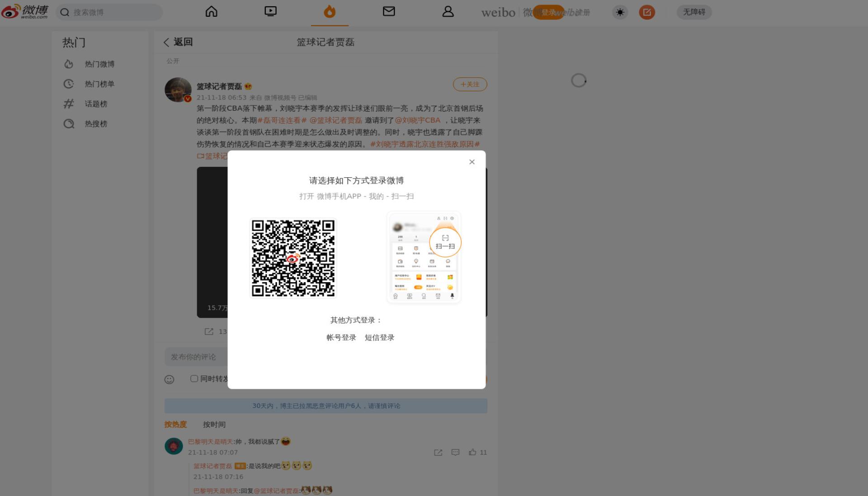
Task: Sort comments by 按热度 tab
Action: click(x=175, y=425)
